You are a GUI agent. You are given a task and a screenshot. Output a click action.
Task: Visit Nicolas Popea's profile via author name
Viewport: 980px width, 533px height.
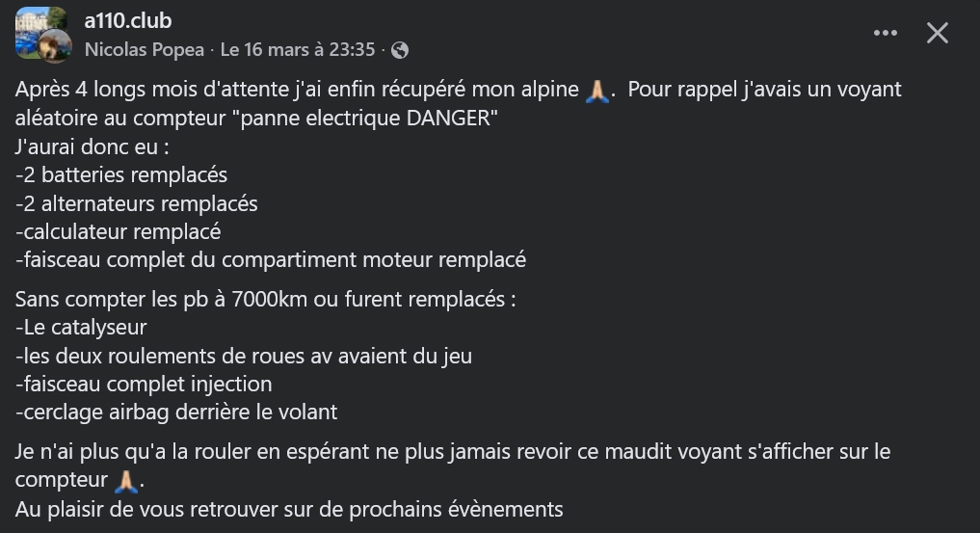click(x=144, y=50)
